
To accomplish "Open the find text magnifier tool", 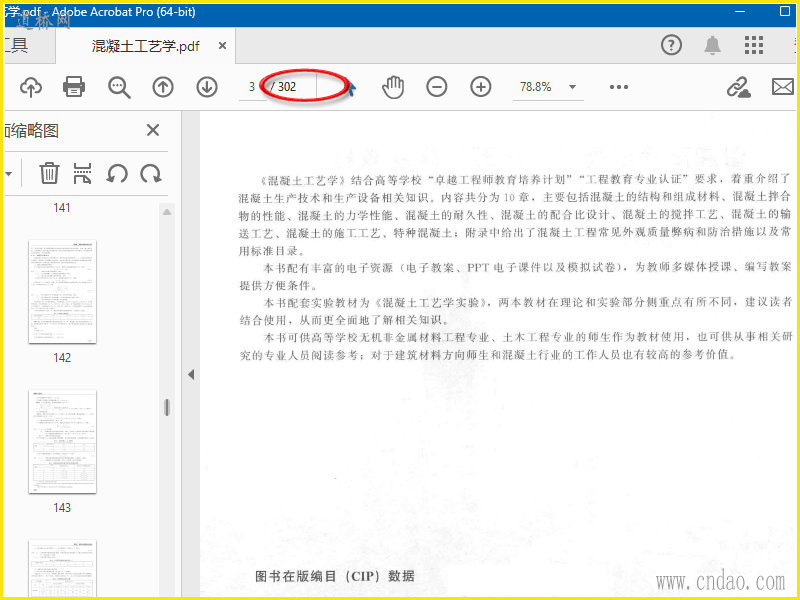I will pyautogui.click(x=119, y=87).
